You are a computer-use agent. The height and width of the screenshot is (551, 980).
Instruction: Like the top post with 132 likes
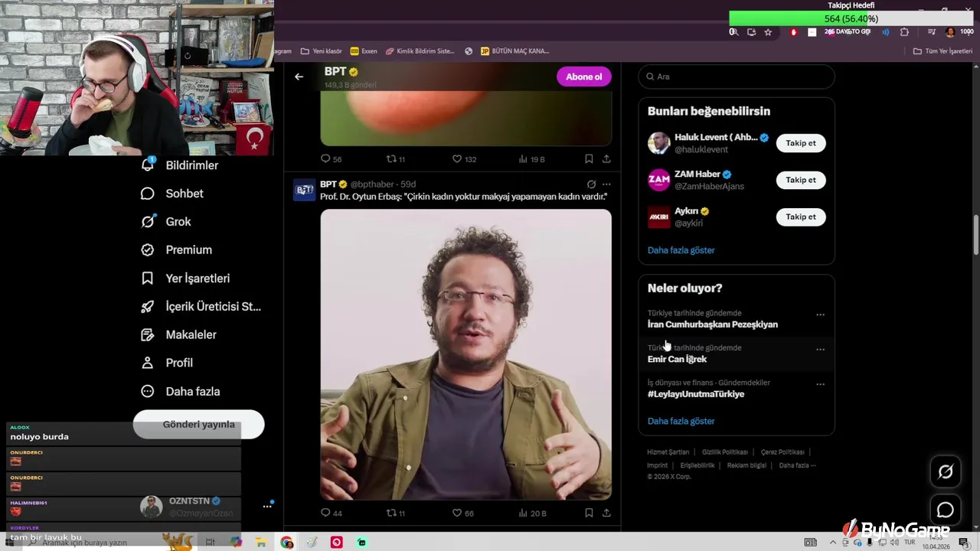(464, 159)
